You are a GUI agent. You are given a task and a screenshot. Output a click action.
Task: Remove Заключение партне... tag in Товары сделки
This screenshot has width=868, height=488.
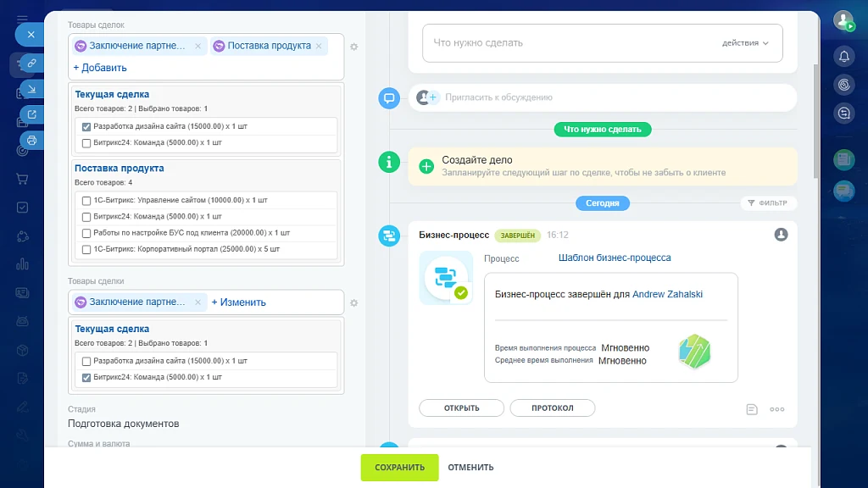tap(198, 302)
